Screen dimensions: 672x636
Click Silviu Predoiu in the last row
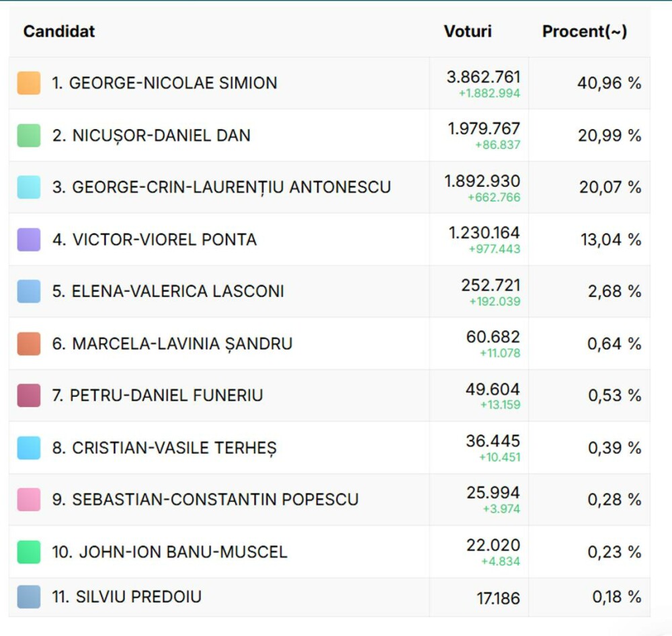point(127,597)
